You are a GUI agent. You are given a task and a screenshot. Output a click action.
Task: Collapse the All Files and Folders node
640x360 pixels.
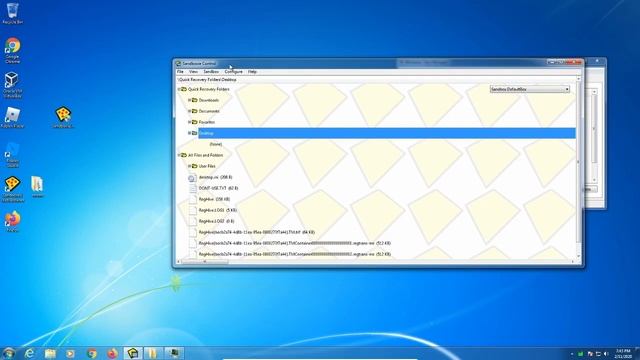point(179,155)
